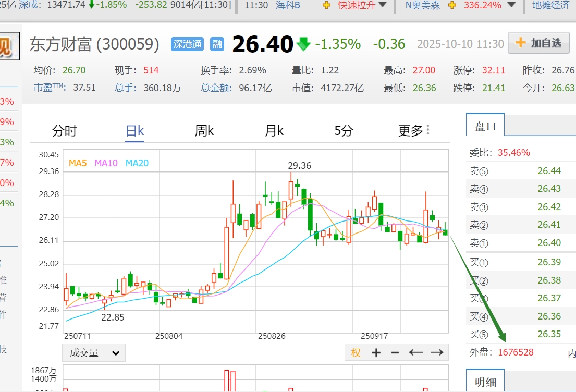Click the MA5 legend label
The width and height of the screenshot is (576, 392).
tap(78, 163)
